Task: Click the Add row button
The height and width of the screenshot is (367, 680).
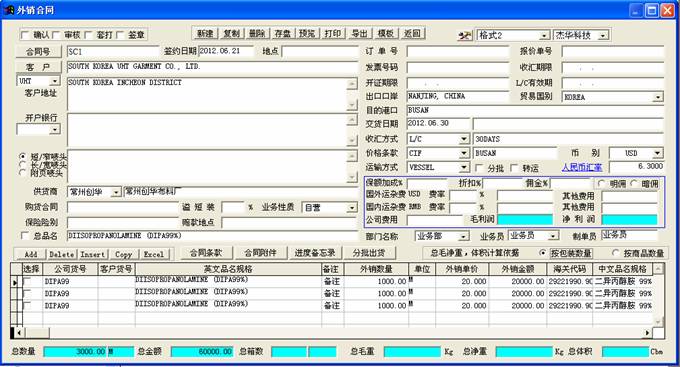Action: pos(31,254)
